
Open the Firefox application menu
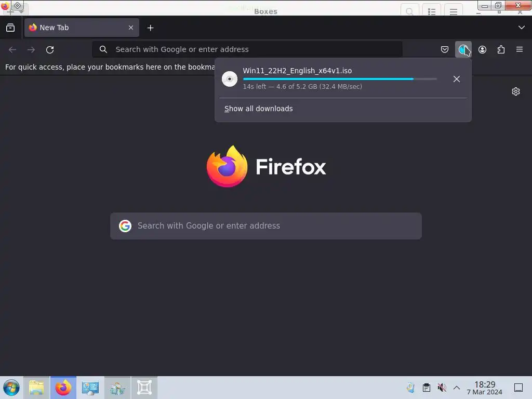pyautogui.click(x=520, y=49)
